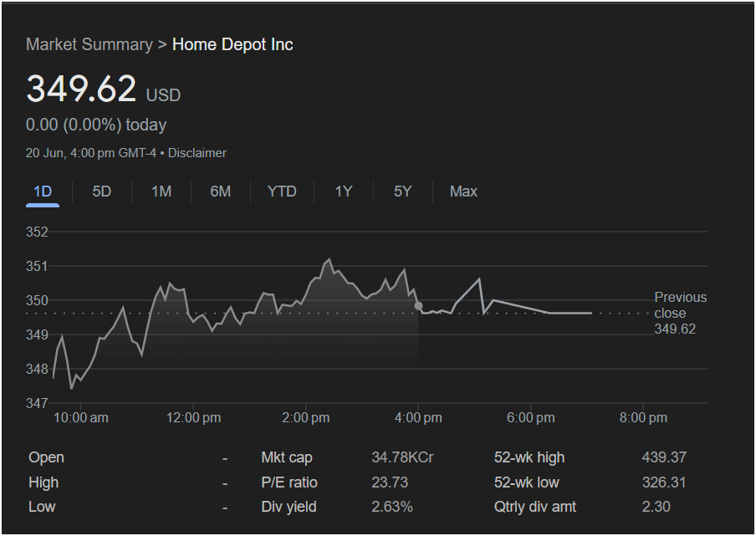Click the 10:00 am axis label
Screen dimensions: 756x536
tap(81, 418)
